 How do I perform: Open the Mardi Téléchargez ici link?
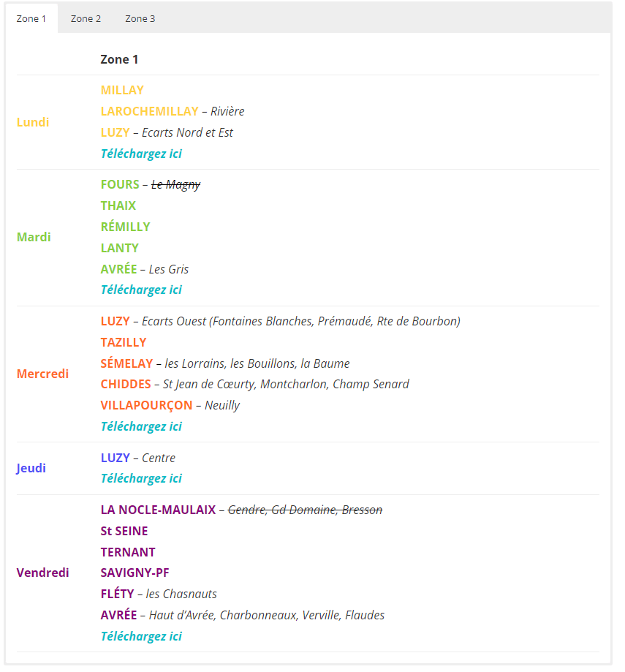pos(141,290)
